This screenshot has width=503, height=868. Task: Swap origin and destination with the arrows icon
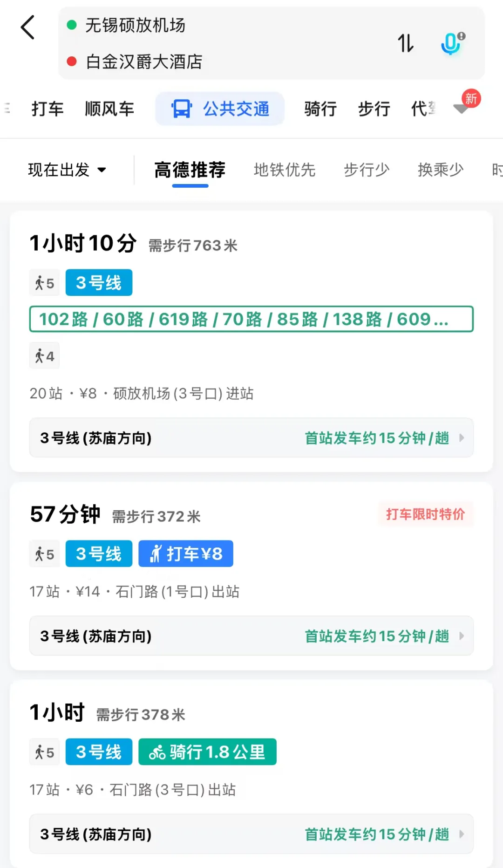[x=405, y=43]
